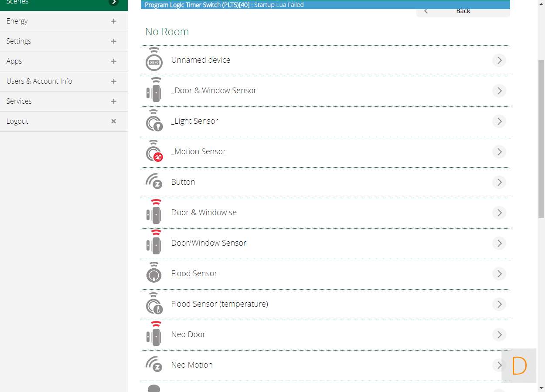Open the Services menu item
Viewport: 545px width, 392px height.
(x=19, y=101)
